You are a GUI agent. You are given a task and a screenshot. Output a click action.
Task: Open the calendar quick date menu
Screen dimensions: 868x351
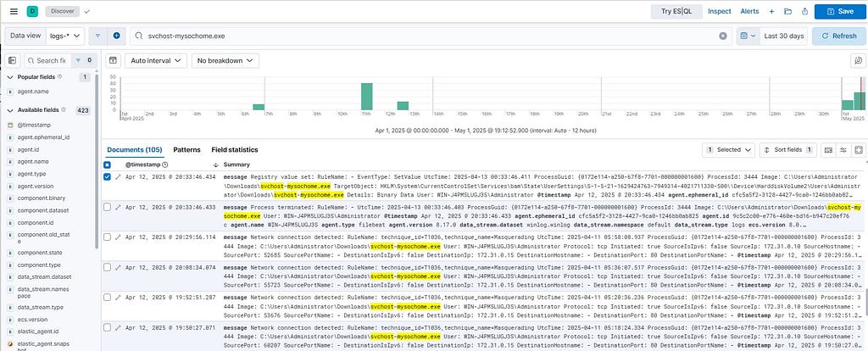[x=748, y=36]
